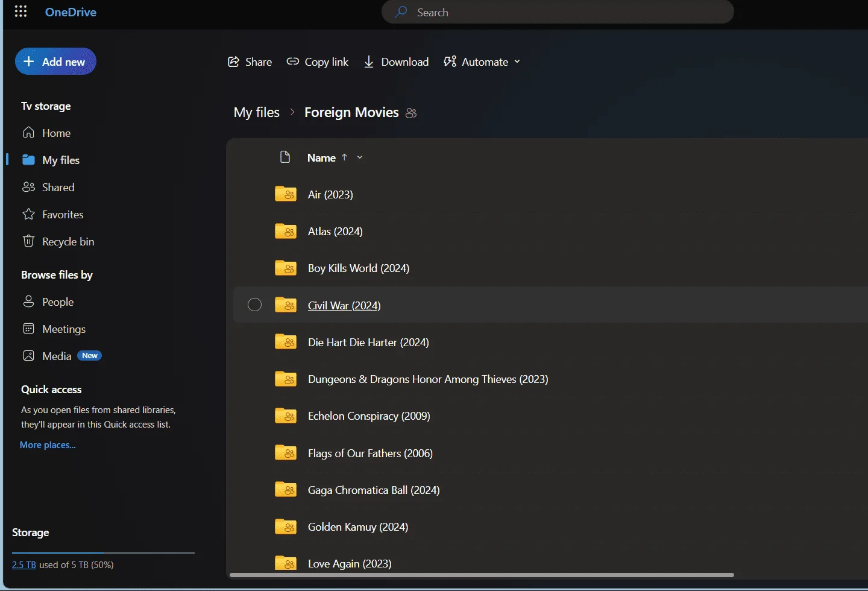Viewport: 868px width, 591px height.
Task: Click the Gaga Chromatica Ball folder icon
Action: tap(286, 490)
